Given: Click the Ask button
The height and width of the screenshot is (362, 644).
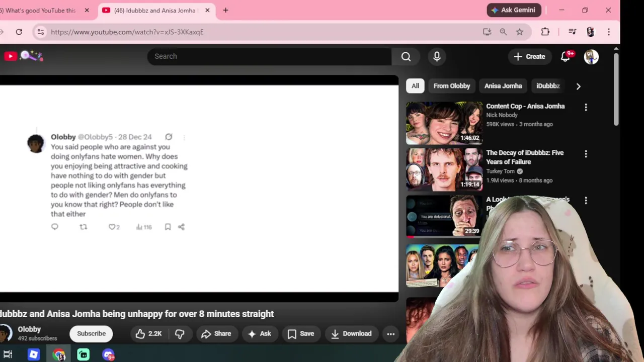Looking at the screenshot, I should pos(260,333).
